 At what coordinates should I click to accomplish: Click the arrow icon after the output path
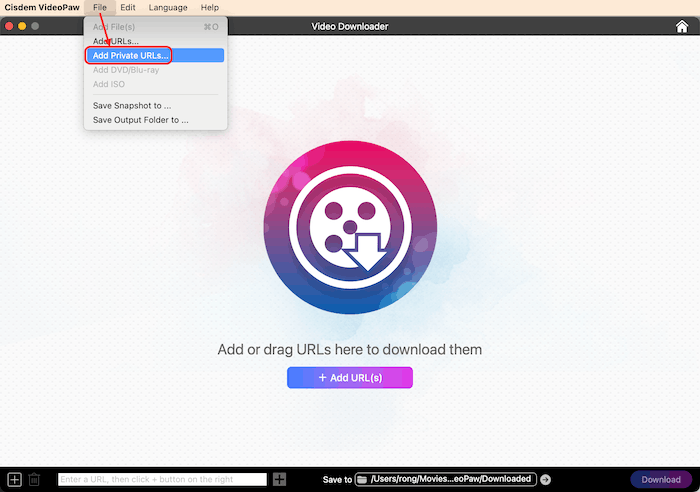click(545, 480)
